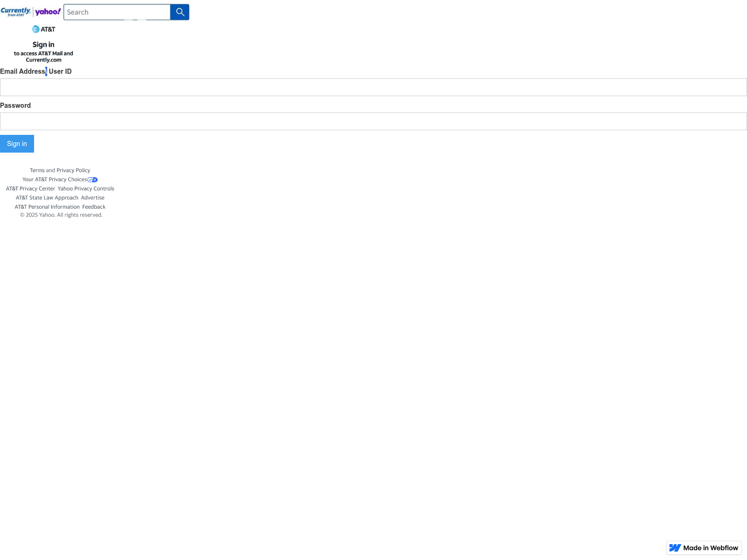
Task: Open AT&T State Law Approach
Action: [47, 198]
